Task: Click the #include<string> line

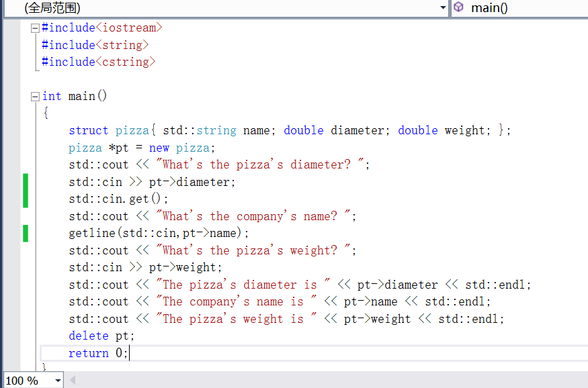Action: pos(95,45)
